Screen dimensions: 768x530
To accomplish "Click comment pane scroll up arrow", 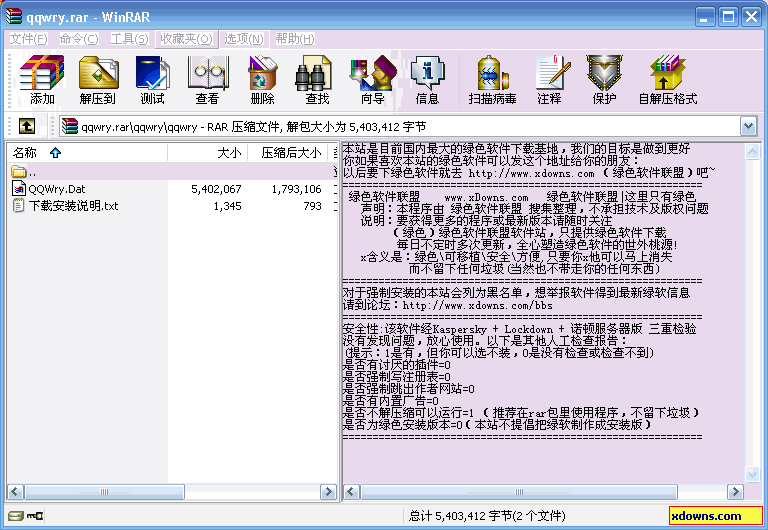I will coord(752,151).
